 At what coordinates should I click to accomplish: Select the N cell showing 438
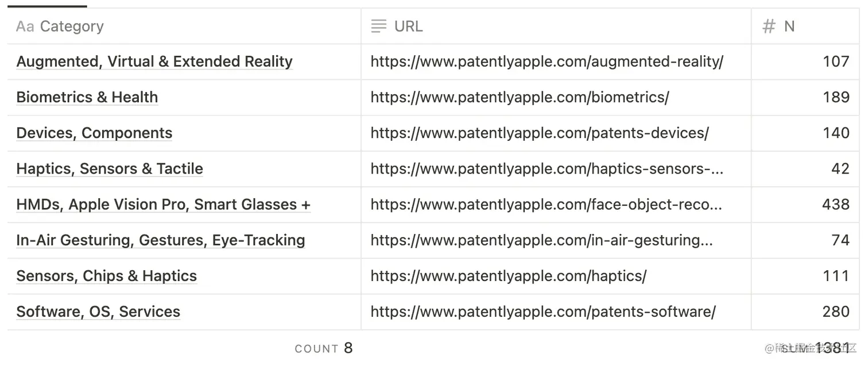835,204
